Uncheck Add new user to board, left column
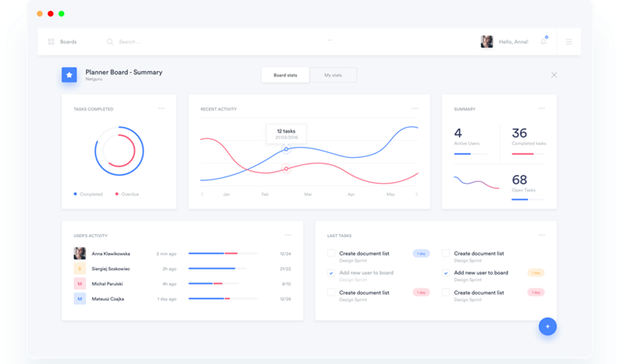 click(x=331, y=273)
